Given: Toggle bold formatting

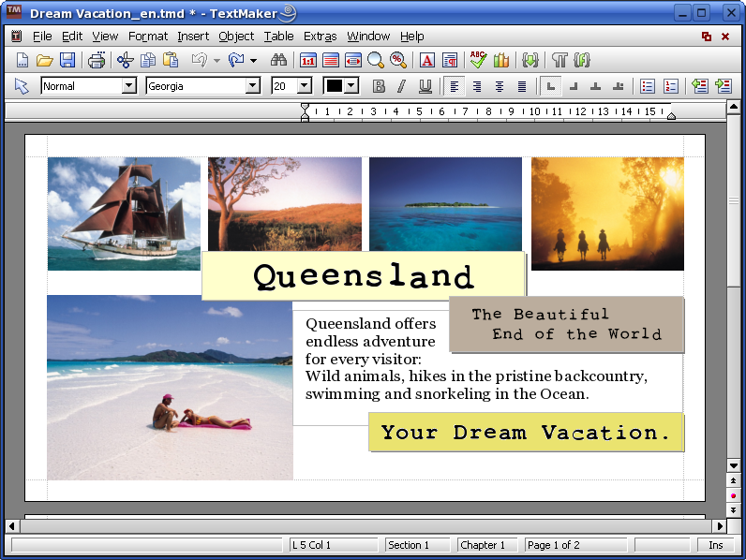Looking at the screenshot, I should tap(379, 86).
